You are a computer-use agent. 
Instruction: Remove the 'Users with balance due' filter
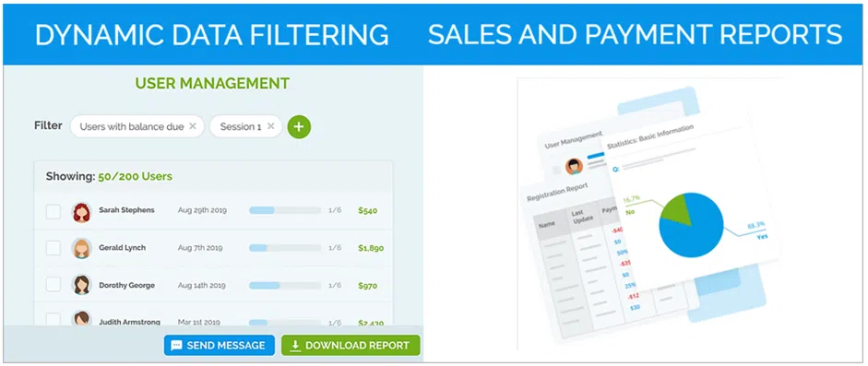tap(193, 126)
